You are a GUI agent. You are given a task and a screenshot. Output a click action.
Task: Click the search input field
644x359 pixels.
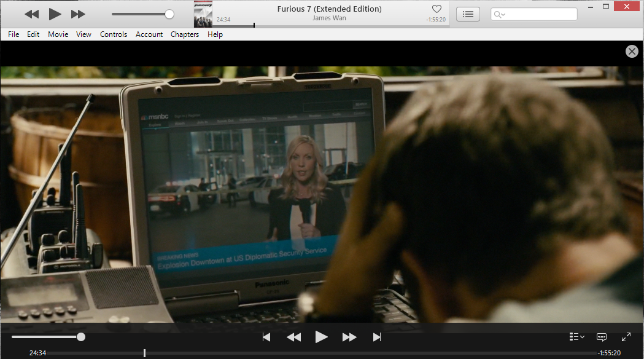[x=534, y=14]
